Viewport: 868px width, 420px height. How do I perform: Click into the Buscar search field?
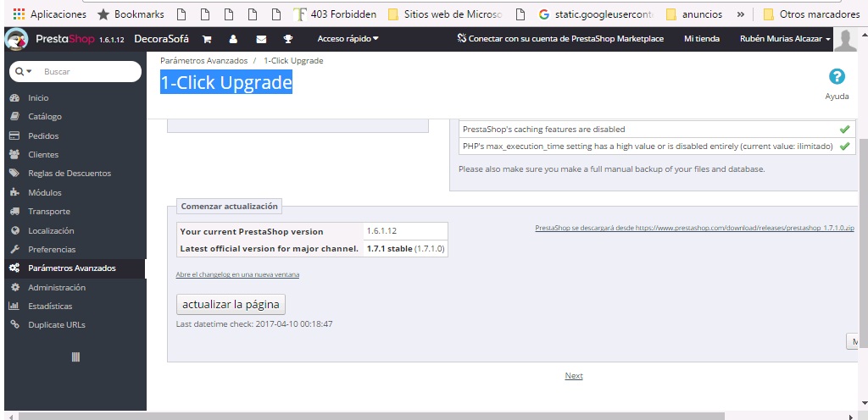point(88,71)
